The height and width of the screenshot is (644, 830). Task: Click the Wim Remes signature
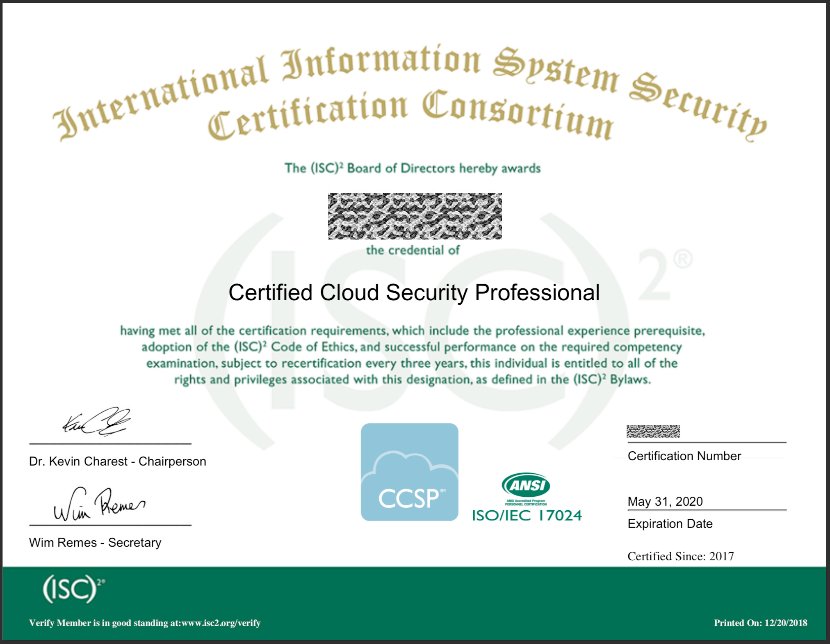pyautogui.click(x=99, y=505)
